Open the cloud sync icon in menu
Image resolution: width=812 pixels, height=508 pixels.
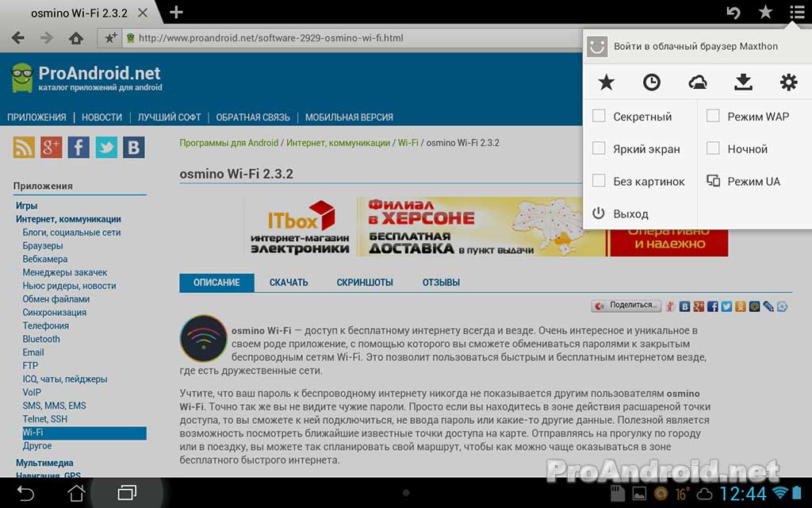(698, 83)
